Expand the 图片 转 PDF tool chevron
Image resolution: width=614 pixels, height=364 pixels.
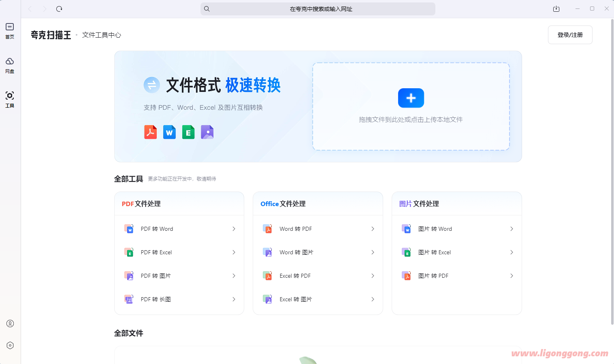(512, 276)
